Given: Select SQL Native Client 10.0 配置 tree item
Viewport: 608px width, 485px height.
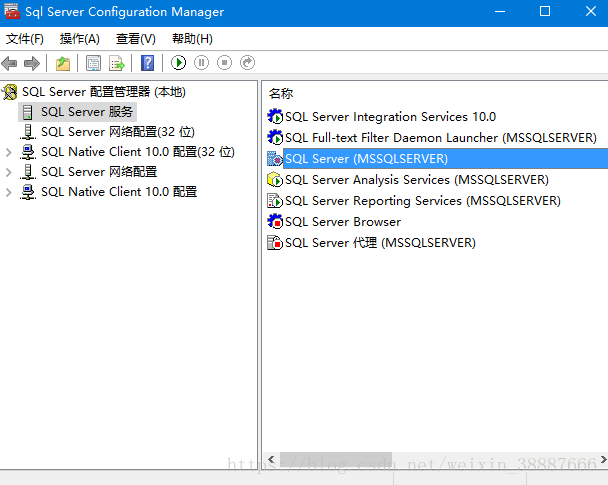Looking at the screenshot, I should click(119, 192).
